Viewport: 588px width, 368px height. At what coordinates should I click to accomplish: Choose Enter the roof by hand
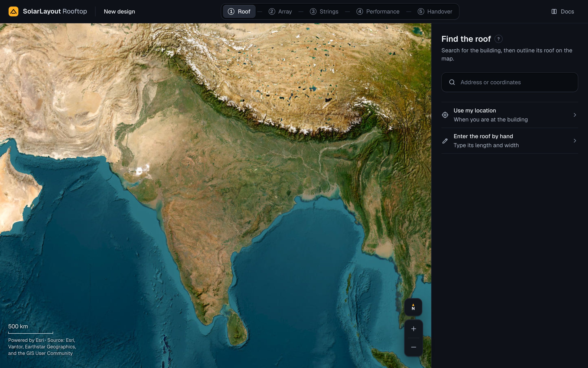[x=510, y=141]
